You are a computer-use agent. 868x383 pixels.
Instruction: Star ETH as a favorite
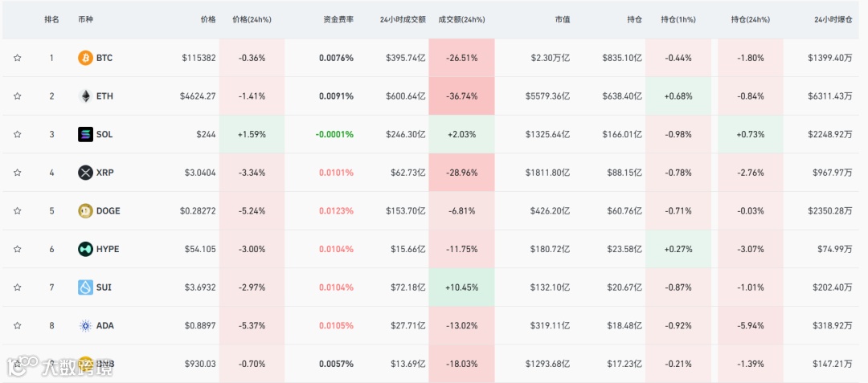click(17, 96)
